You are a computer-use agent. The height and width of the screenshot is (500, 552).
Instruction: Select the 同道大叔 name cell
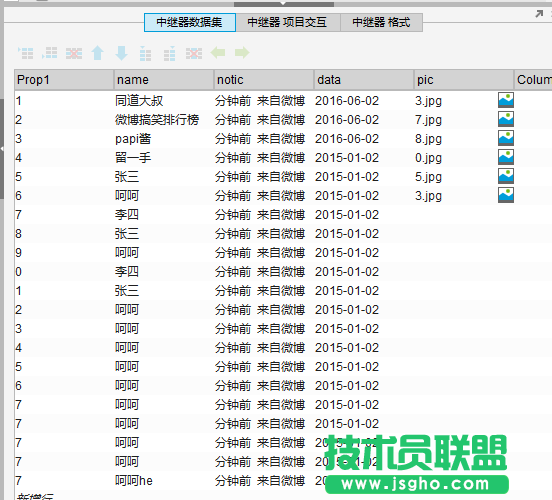[x=164, y=101]
